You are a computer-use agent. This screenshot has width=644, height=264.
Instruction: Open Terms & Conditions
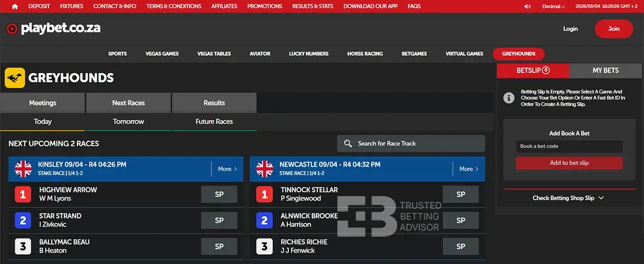tap(174, 6)
